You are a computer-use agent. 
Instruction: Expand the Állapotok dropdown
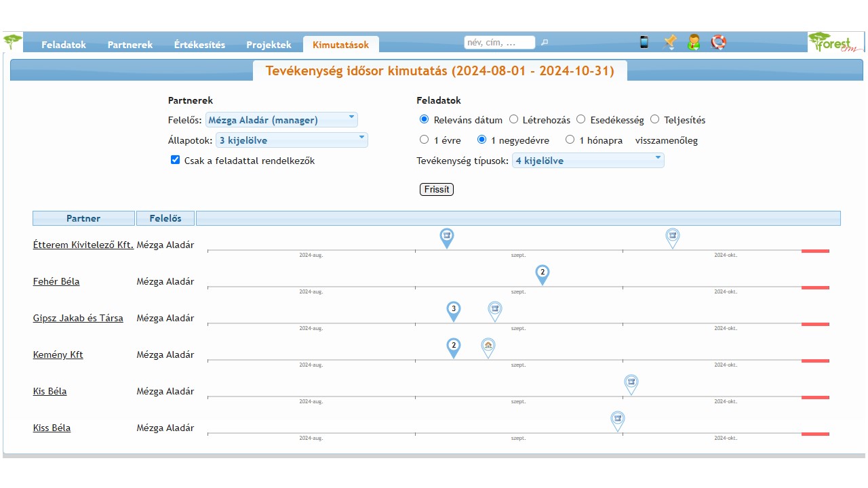tap(292, 140)
